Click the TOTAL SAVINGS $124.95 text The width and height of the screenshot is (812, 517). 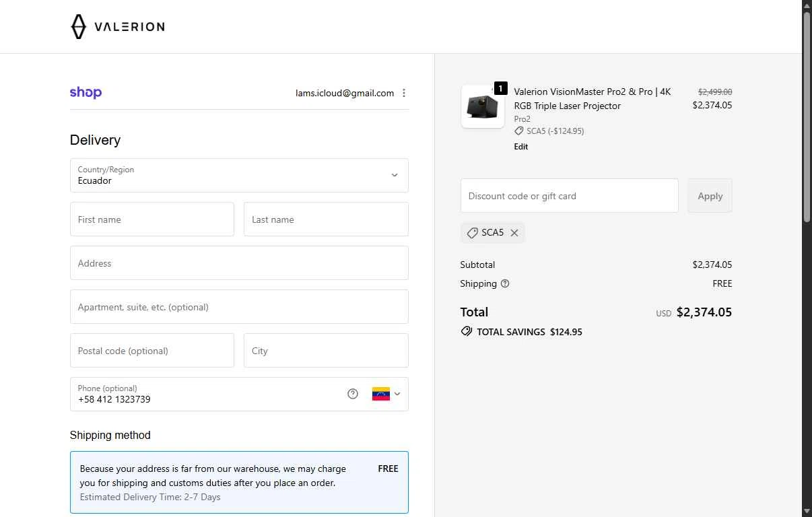click(529, 332)
